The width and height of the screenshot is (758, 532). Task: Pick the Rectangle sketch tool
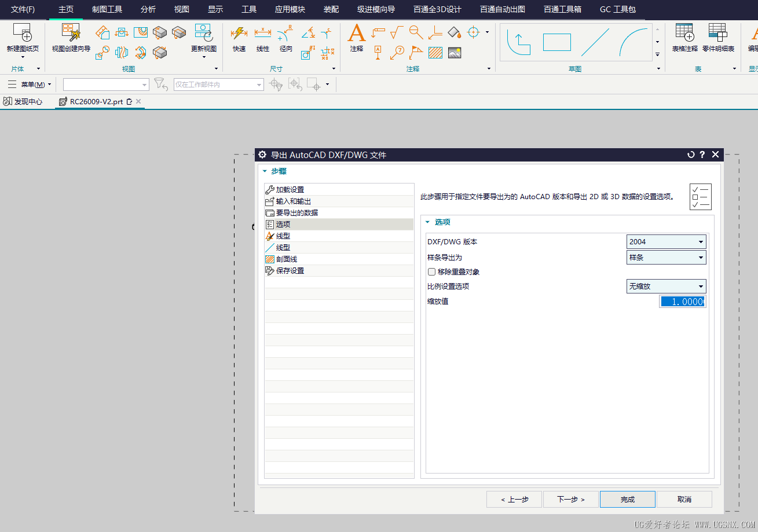(x=557, y=42)
